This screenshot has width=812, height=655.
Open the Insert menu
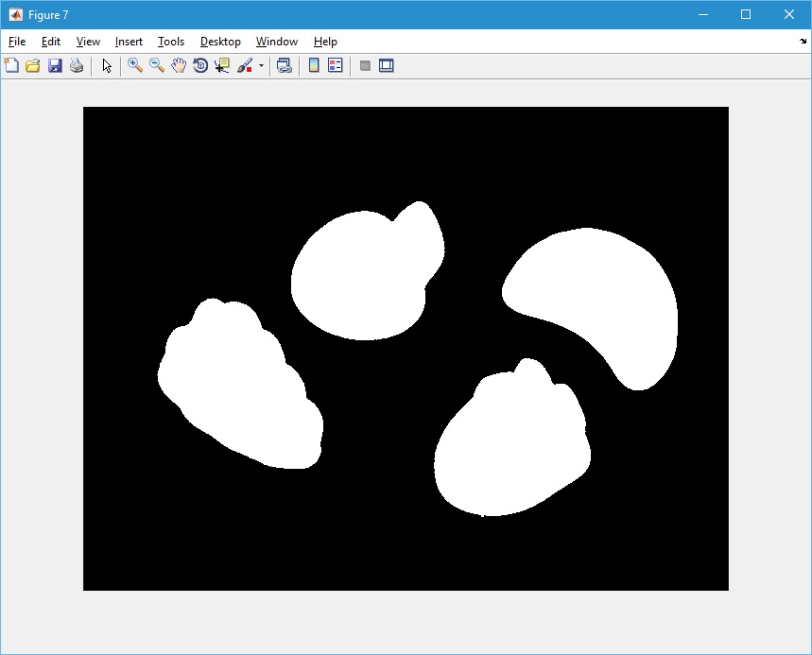(129, 42)
